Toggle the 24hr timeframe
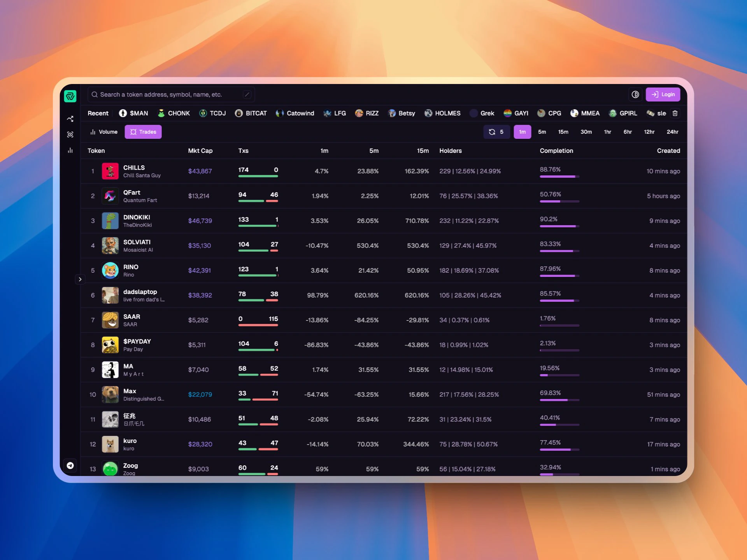747x560 pixels. point(673,132)
